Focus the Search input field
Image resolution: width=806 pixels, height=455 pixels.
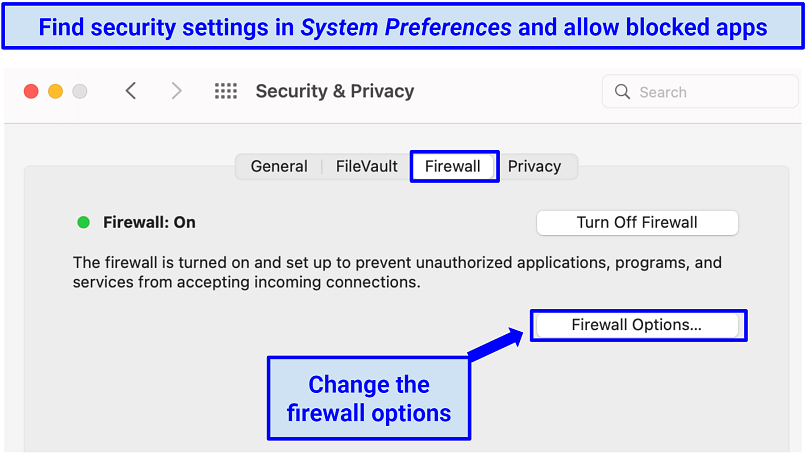click(x=700, y=92)
